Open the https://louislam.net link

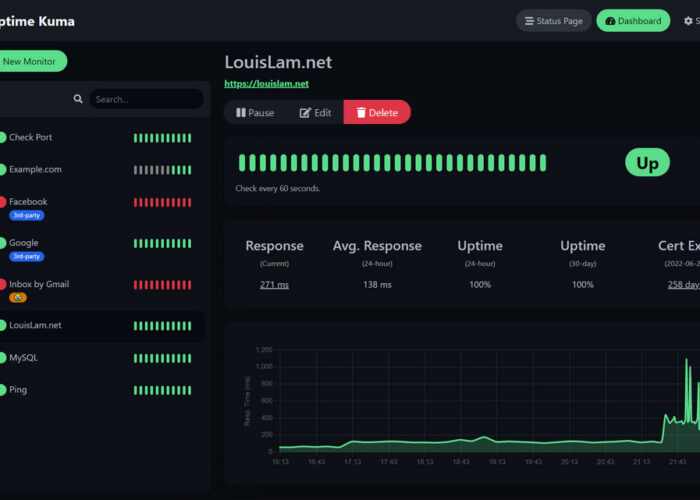point(266,84)
